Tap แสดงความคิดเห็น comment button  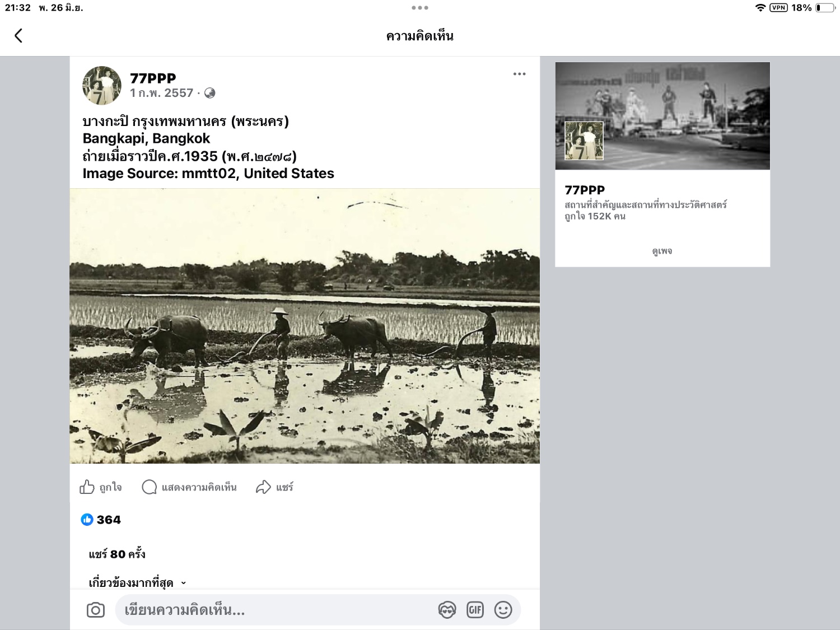tap(189, 487)
